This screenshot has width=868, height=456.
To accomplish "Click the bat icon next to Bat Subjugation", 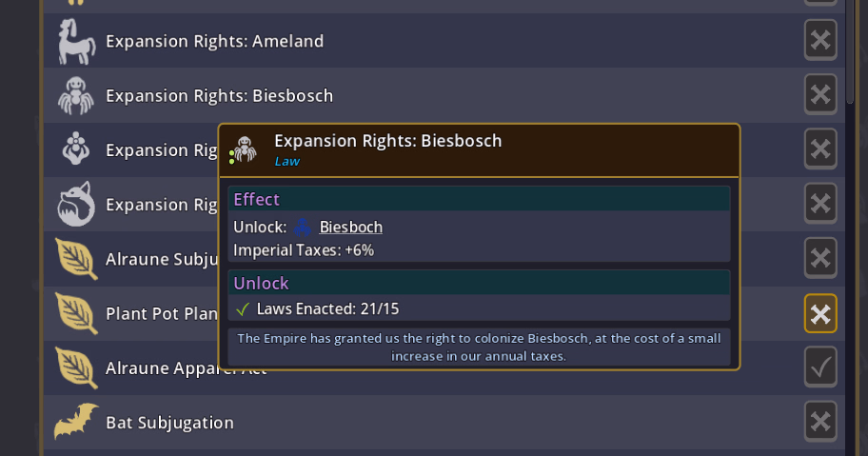I will 76,422.
